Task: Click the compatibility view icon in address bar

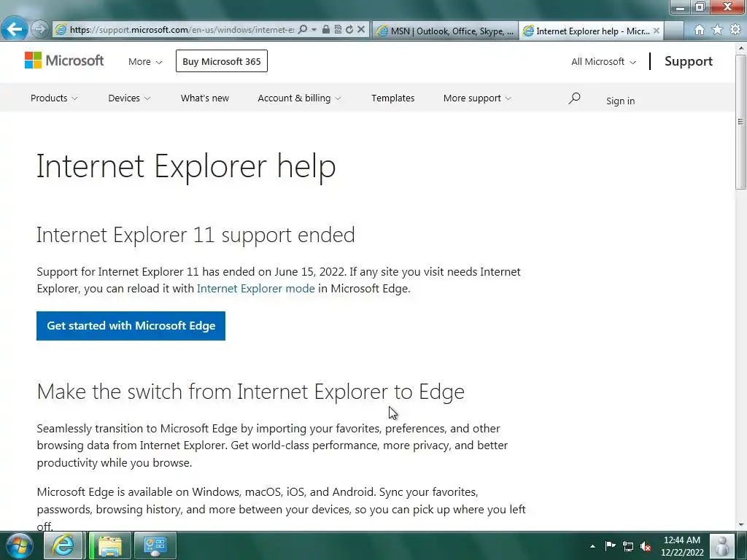Action: click(x=338, y=29)
